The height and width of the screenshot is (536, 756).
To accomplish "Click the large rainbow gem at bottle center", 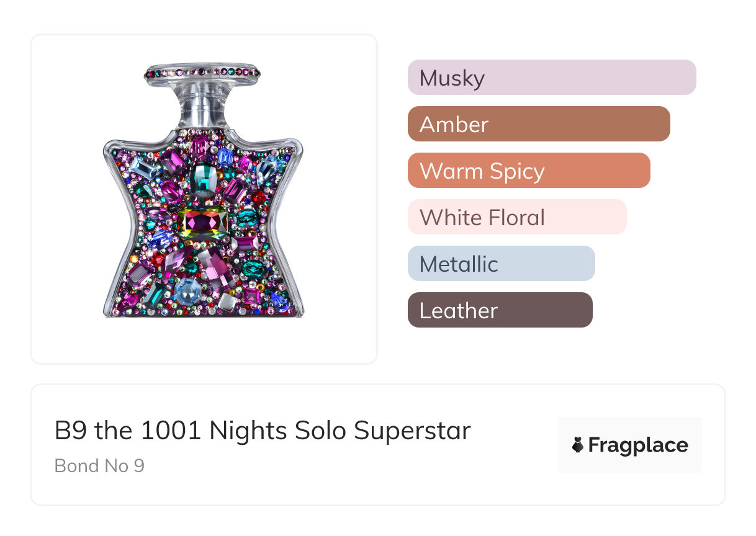I will [x=202, y=221].
